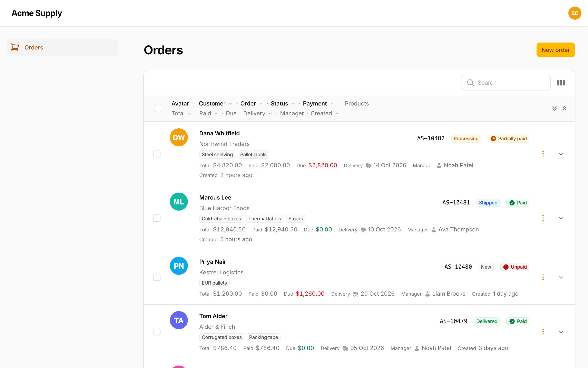Open the EC user avatar menu
This screenshot has width=588, height=368.
[x=575, y=13]
